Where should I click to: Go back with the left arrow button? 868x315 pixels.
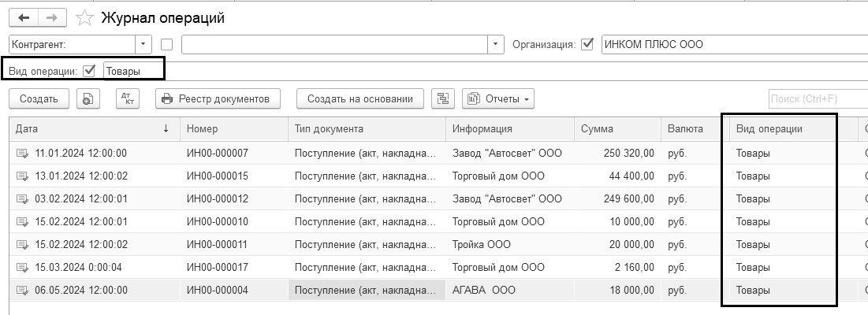(x=24, y=17)
